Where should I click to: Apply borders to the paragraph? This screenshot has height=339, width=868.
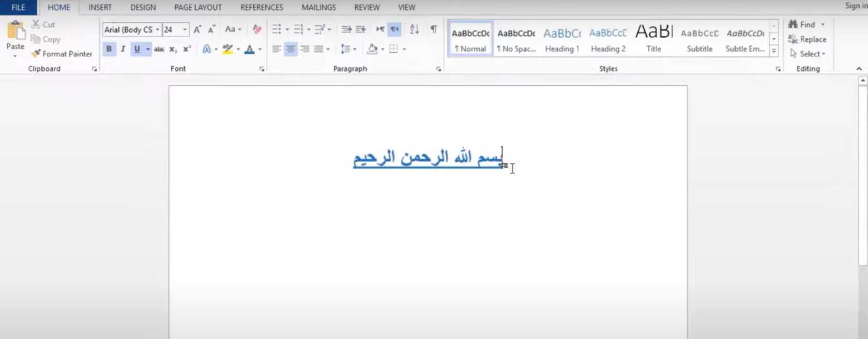tap(393, 49)
